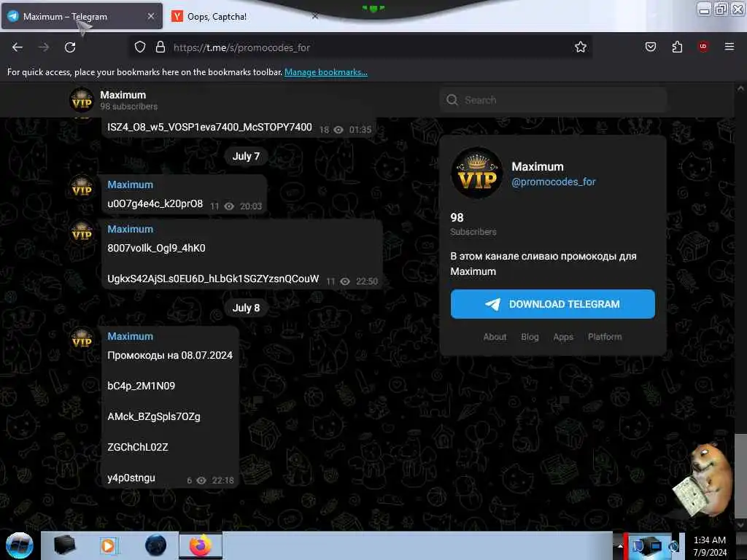Screen dimensions: 747x560
Task: Click promo code text y4p0stngu
Action: (x=131, y=478)
